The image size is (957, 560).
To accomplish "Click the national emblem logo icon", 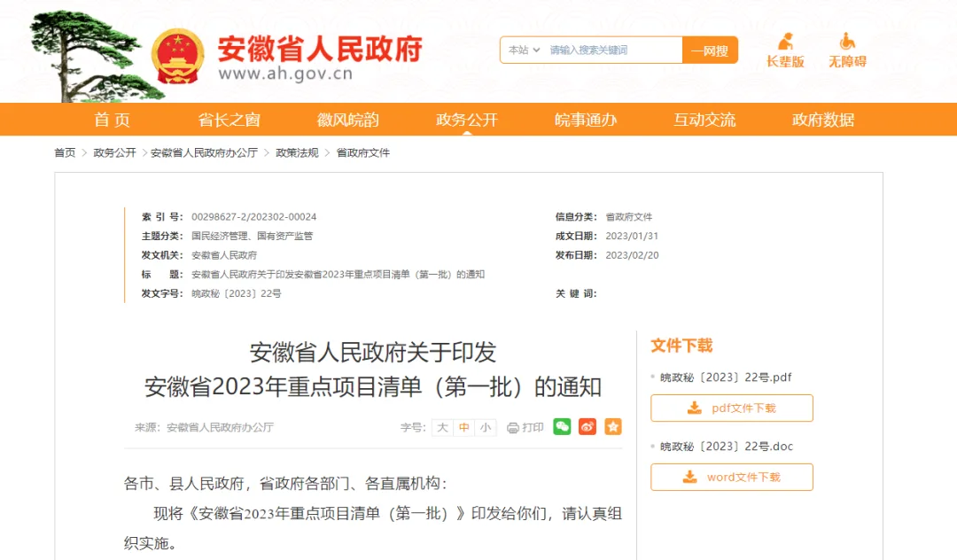I will click(x=177, y=56).
